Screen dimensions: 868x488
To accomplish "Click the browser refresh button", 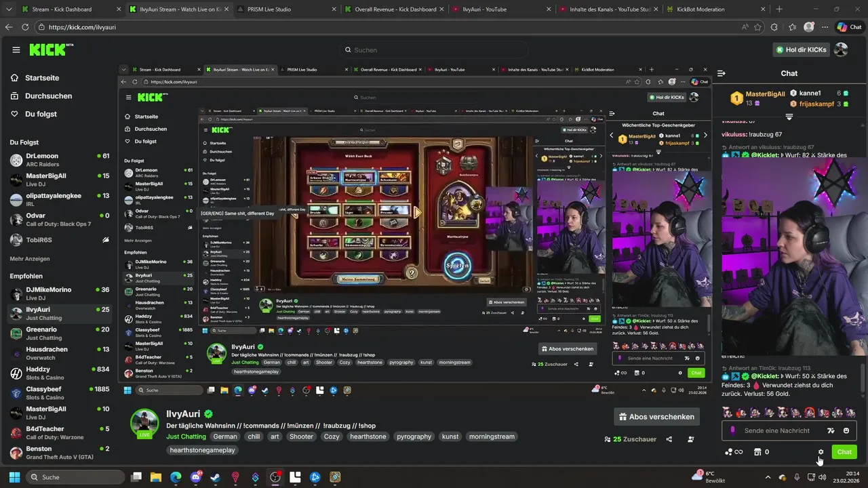I will click(25, 27).
